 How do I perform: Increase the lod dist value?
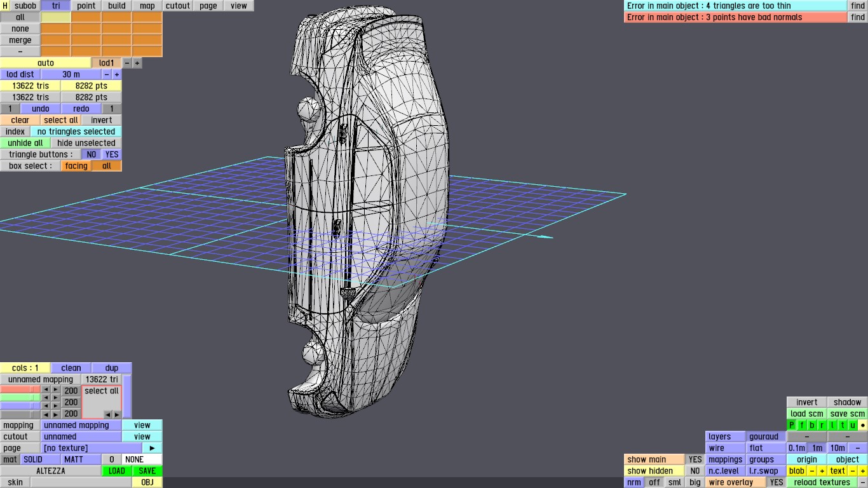point(117,74)
